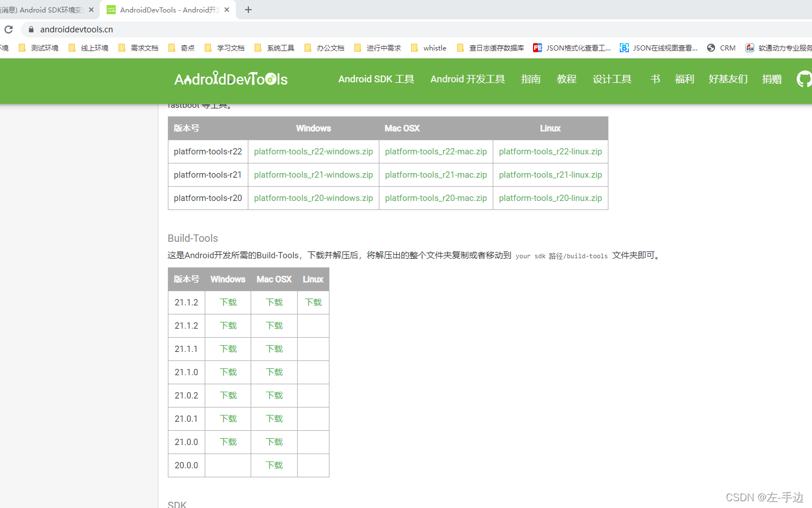Open a new browser tab

[248, 10]
